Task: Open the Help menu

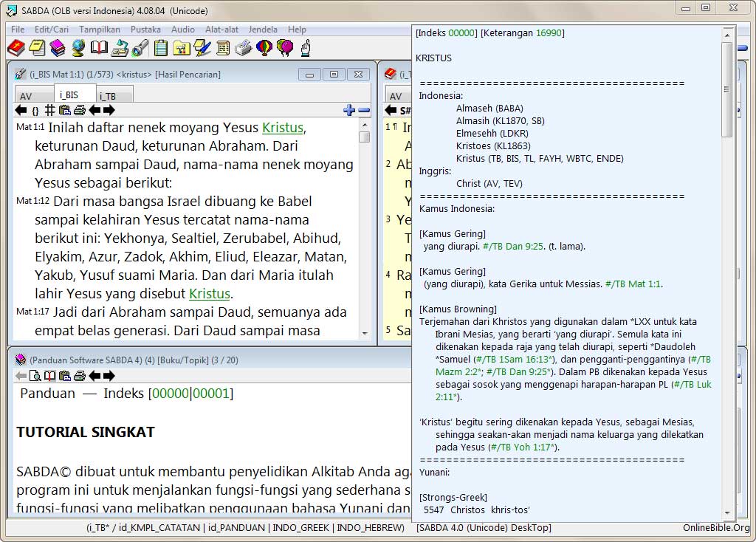Action: point(297,30)
